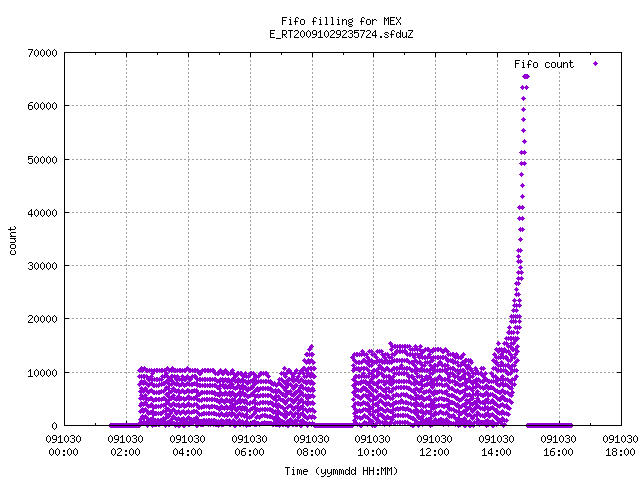This screenshot has width=640, height=480.
Task: Click the 091030 10:00 time tick label
Action: tap(372, 446)
